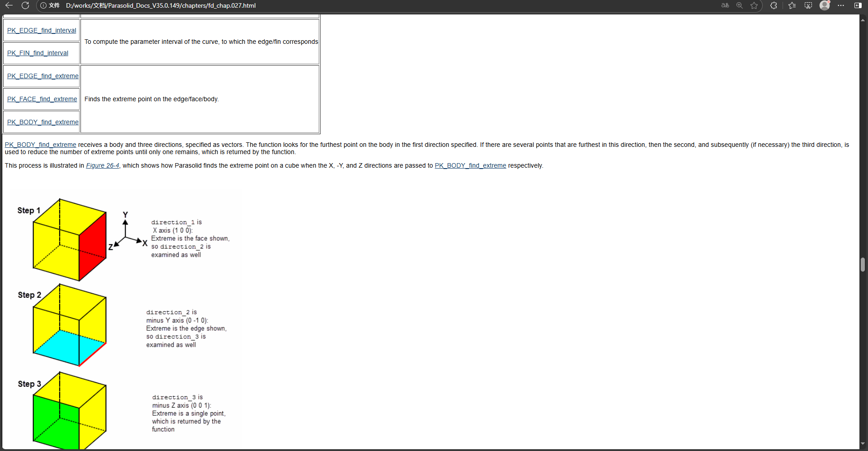Open the PK_BODY_find_extreme table link
This screenshot has width=868, height=451.
[x=42, y=122]
